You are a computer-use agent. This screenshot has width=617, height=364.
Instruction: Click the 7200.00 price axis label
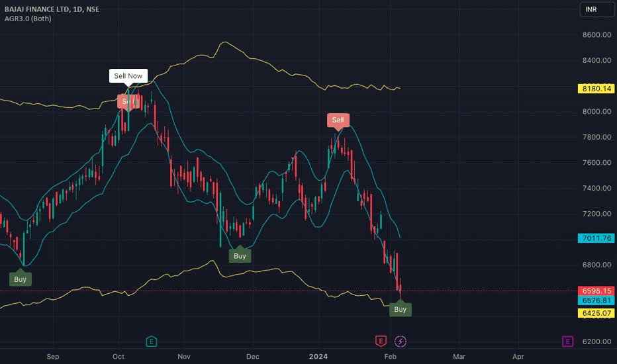click(596, 214)
